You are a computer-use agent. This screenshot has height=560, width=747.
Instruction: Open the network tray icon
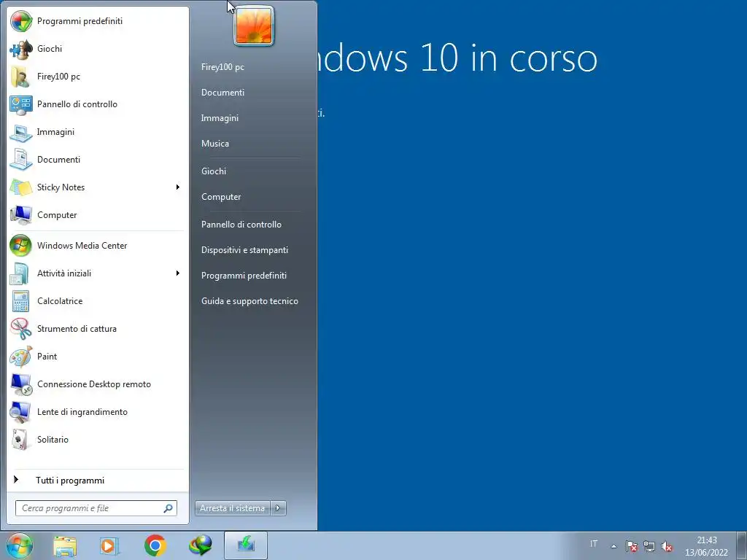point(649,546)
